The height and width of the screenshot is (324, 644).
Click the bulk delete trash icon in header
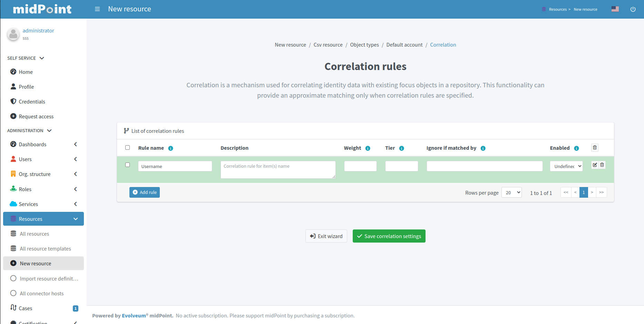(x=595, y=148)
